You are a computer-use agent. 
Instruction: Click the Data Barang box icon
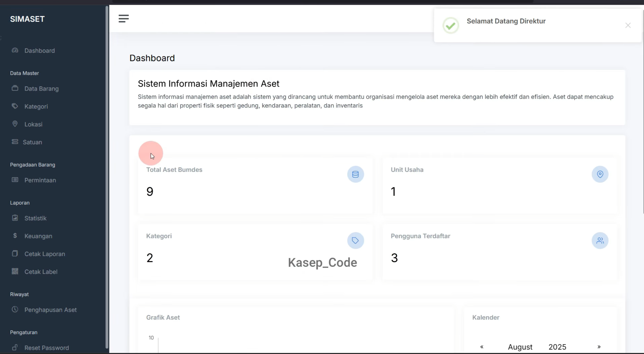point(15,88)
